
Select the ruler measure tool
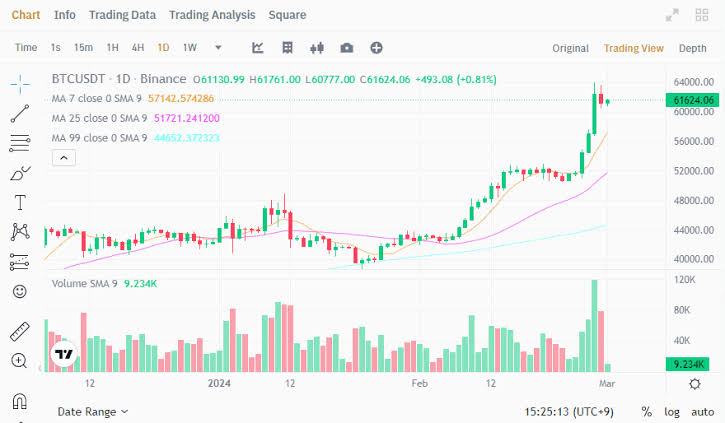[19, 332]
